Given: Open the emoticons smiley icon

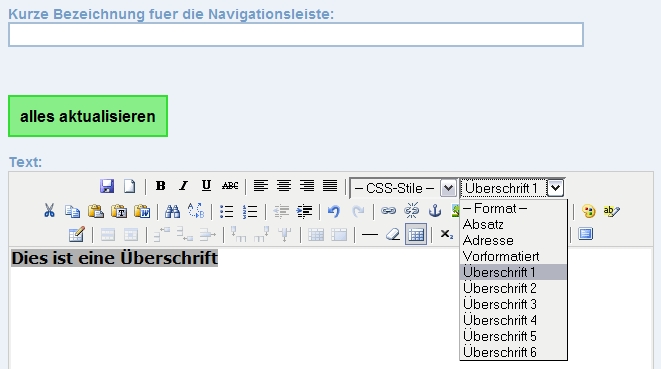Looking at the screenshot, I should 588,211.
